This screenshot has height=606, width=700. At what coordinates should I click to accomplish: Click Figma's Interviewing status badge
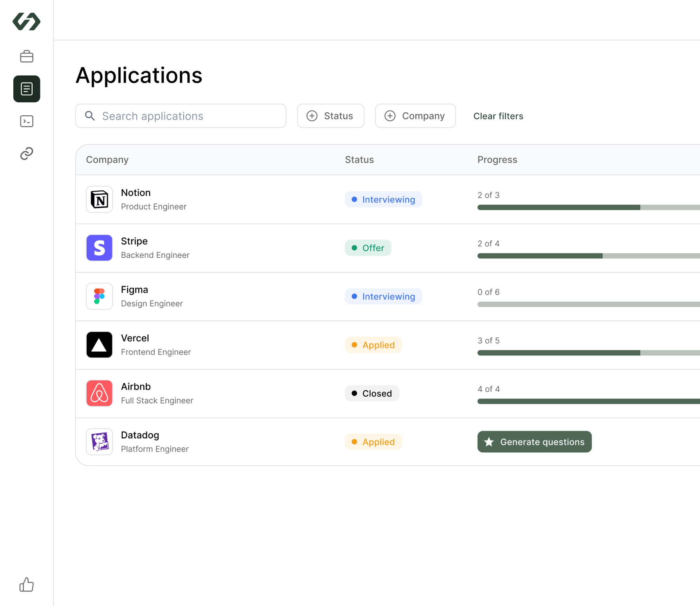(383, 296)
